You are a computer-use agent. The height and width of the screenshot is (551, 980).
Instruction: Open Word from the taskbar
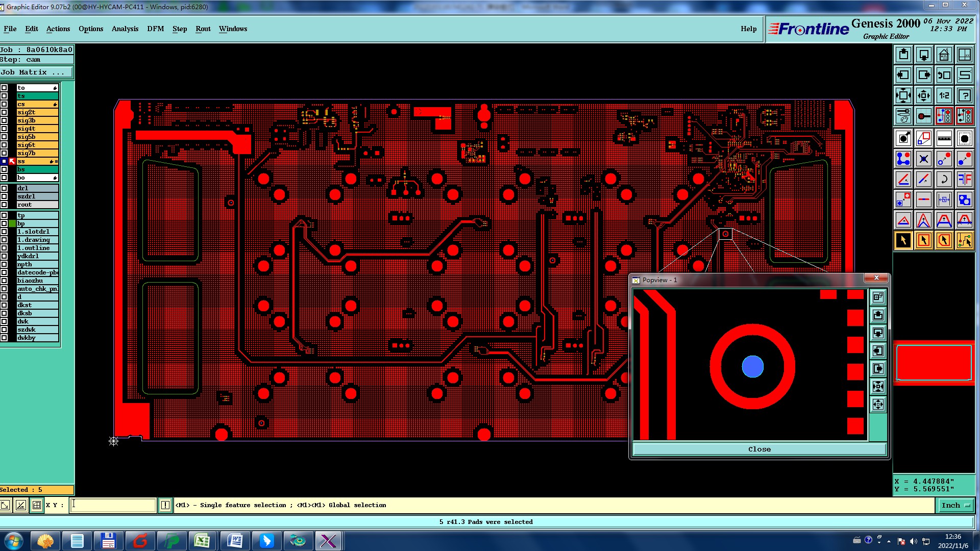[235, 541]
